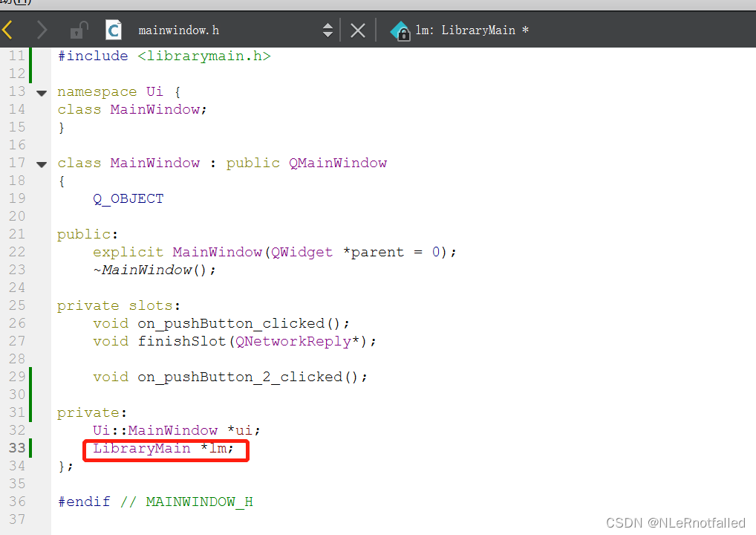The height and width of the screenshot is (535, 756).
Task: Go forward with the grey right arrow
Action: 42,30
